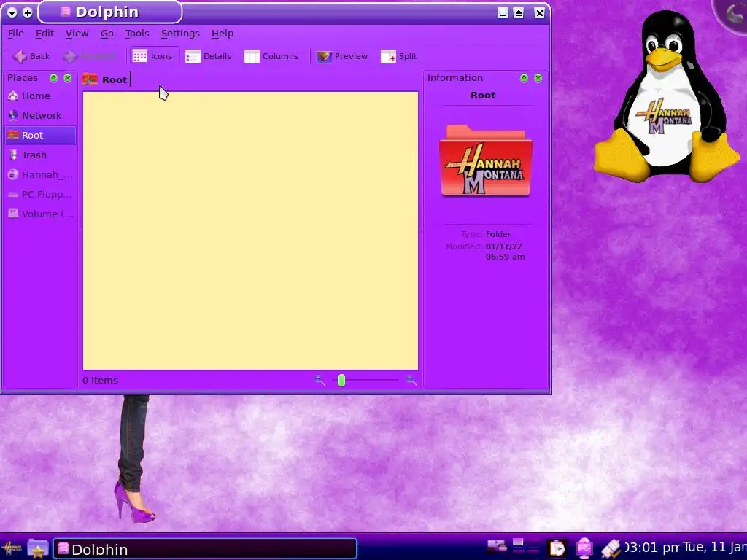Screen dimensions: 747x560
Task: Open the Tools menu
Action: click(137, 34)
